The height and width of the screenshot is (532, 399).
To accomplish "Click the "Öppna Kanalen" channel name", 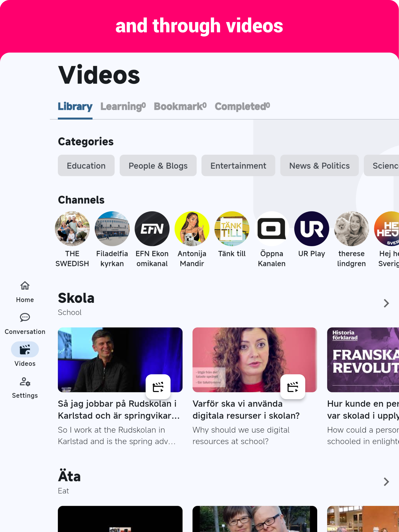I will [x=272, y=259].
